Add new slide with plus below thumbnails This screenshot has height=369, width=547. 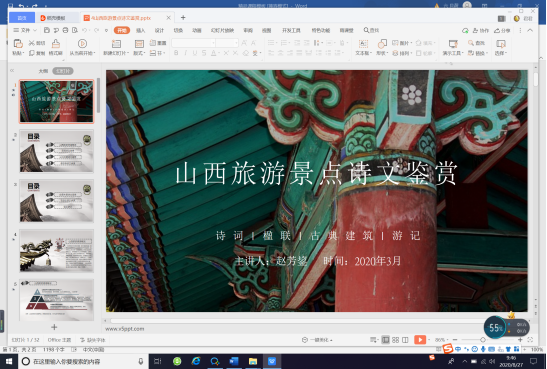point(54,327)
